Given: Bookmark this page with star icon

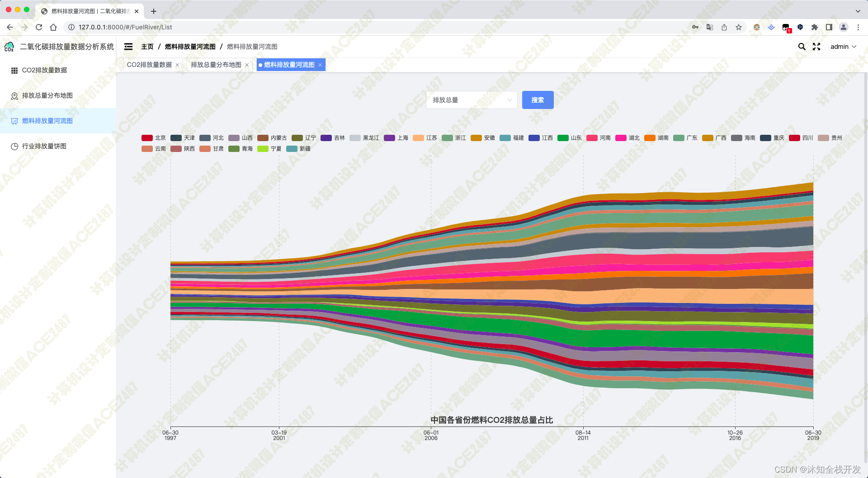Looking at the screenshot, I should pyautogui.click(x=739, y=27).
